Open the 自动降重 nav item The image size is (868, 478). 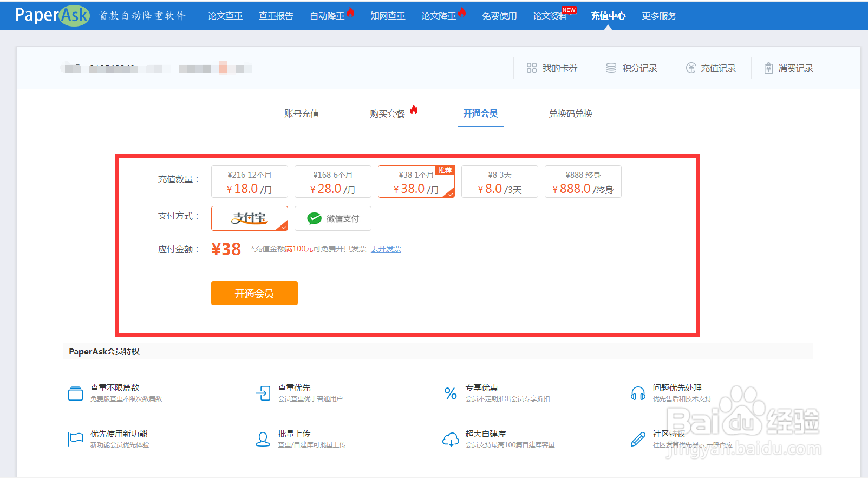click(327, 16)
